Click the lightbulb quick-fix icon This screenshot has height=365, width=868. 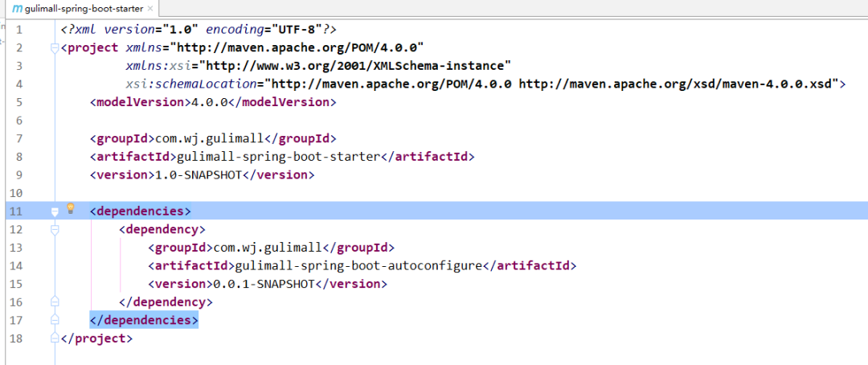click(70, 209)
